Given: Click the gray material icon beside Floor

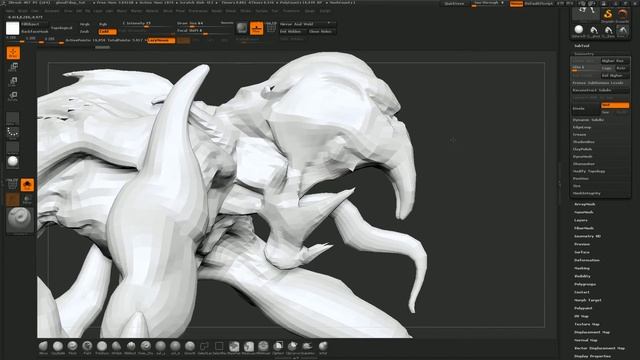Looking at the screenshot, I should tap(242, 28).
